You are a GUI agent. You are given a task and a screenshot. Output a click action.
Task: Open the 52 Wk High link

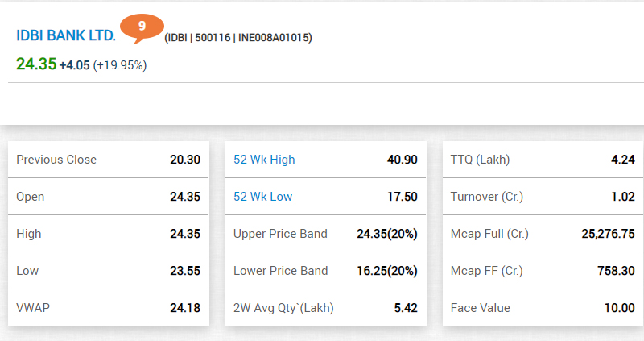[x=264, y=160]
